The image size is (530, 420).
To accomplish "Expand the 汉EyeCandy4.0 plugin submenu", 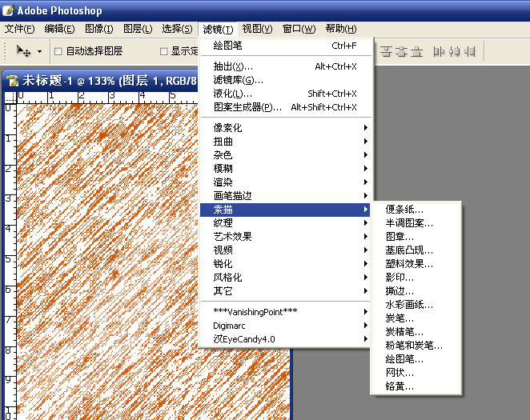I will 286,339.
